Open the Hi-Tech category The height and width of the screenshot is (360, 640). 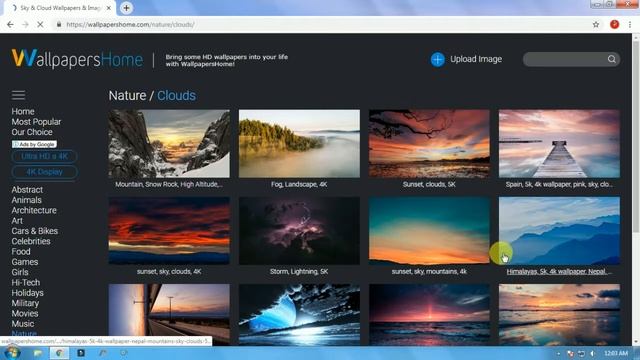point(26,282)
